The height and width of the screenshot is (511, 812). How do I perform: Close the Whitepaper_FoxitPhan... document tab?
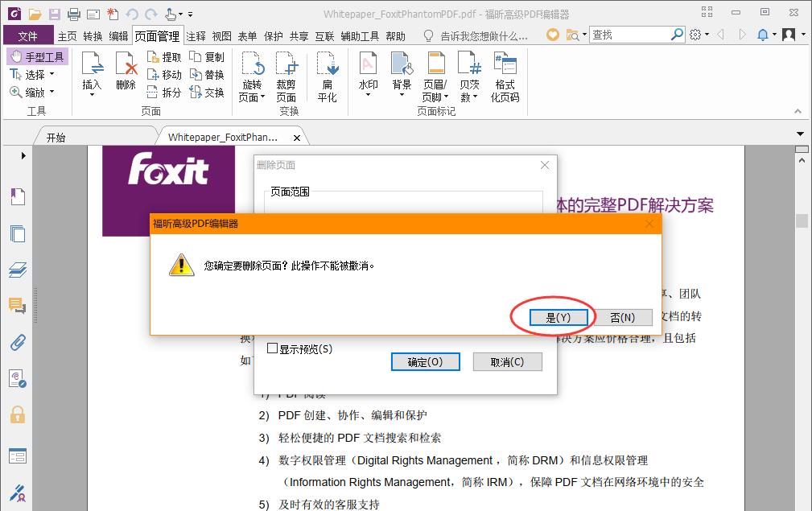pos(297,138)
